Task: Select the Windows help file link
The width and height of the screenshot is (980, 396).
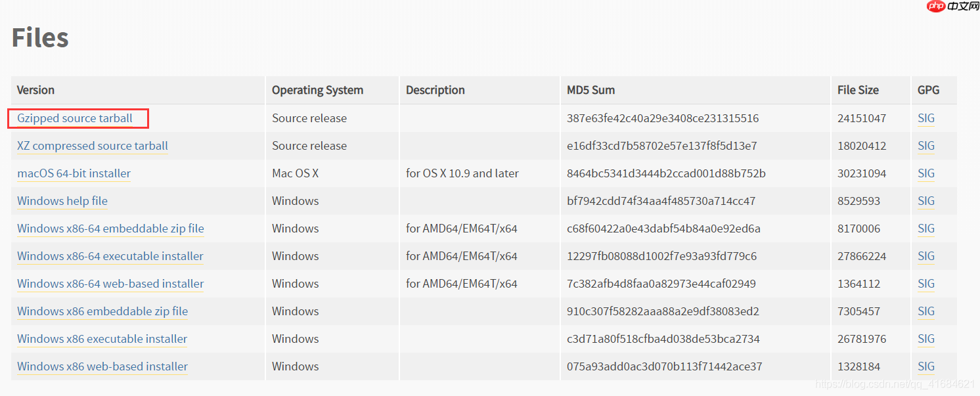Action: 62,201
